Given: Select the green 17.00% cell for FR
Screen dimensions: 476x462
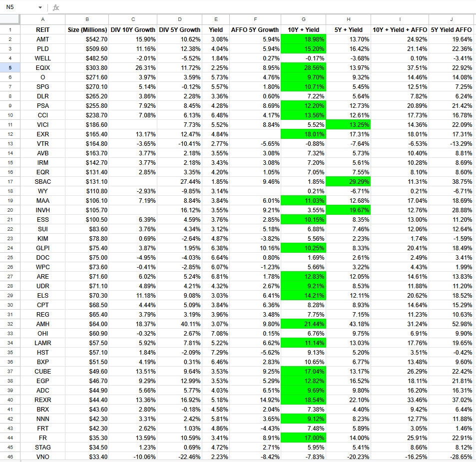Looking at the screenshot, I should pos(304,438).
